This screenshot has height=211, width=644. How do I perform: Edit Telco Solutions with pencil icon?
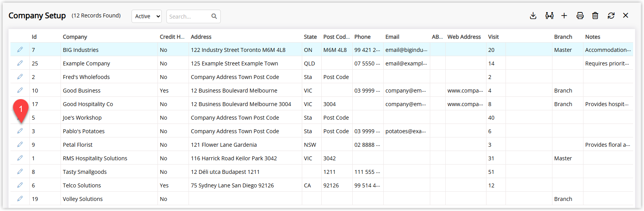click(20, 185)
